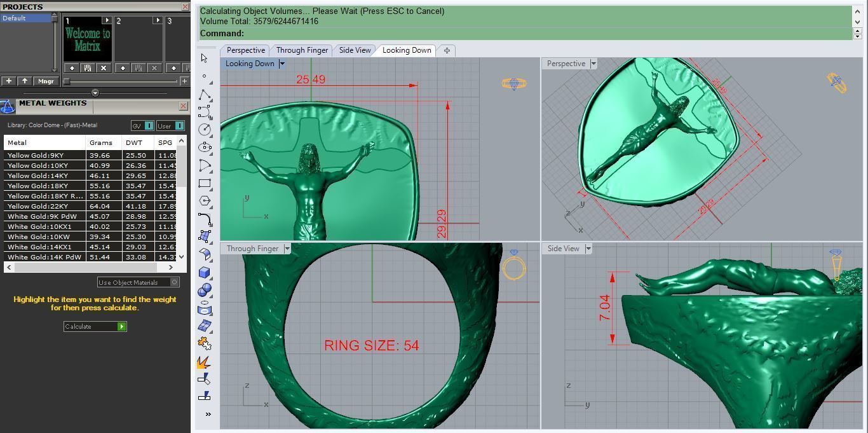This screenshot has height=433, width=868.
Task: Click the project upload arrow button
Action: (x=25, y=81)
